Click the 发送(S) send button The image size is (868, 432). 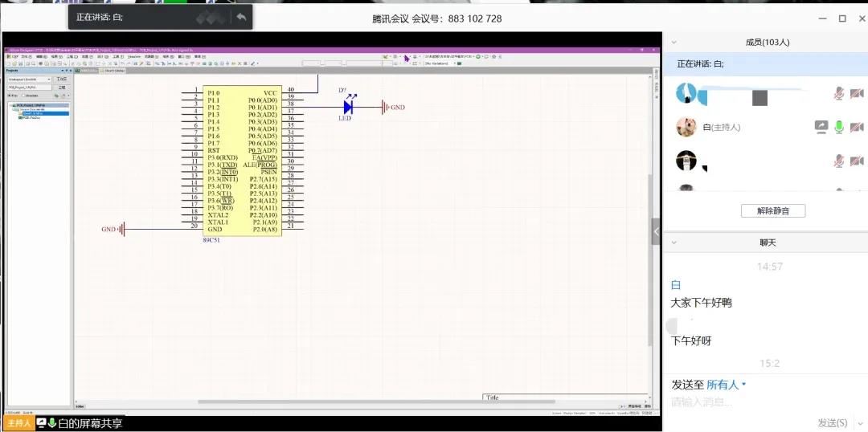[x=832, y=422]
